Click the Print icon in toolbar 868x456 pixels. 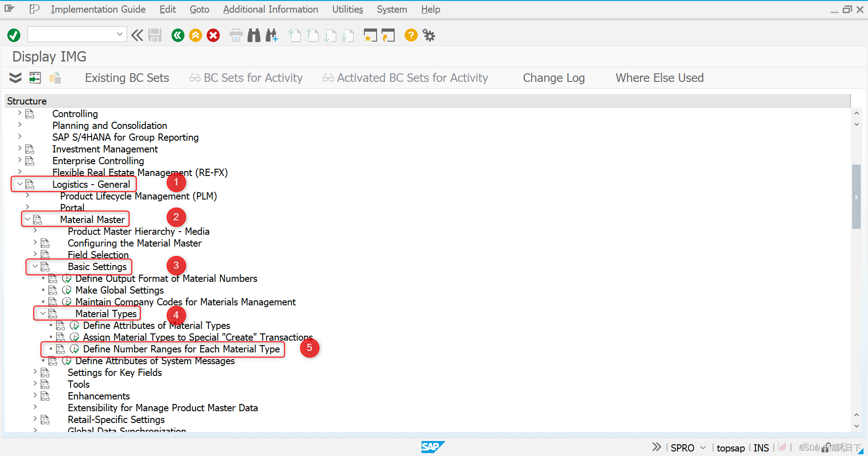236,35
